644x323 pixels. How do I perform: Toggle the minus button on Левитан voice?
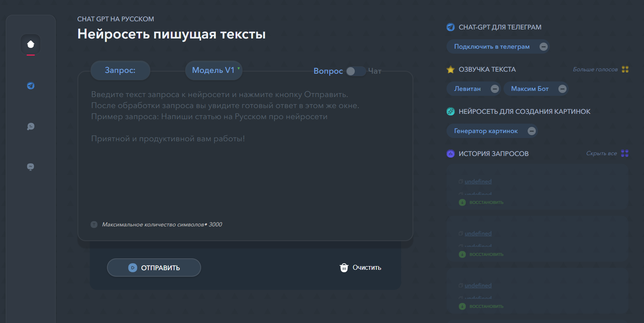coord(495,89)
